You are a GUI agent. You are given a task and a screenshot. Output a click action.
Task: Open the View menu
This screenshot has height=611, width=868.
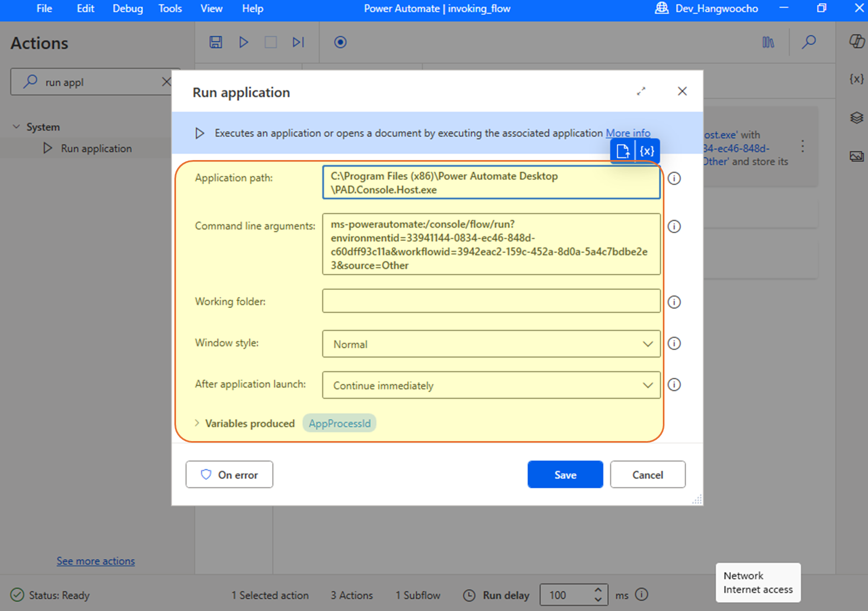pos(211,8)
